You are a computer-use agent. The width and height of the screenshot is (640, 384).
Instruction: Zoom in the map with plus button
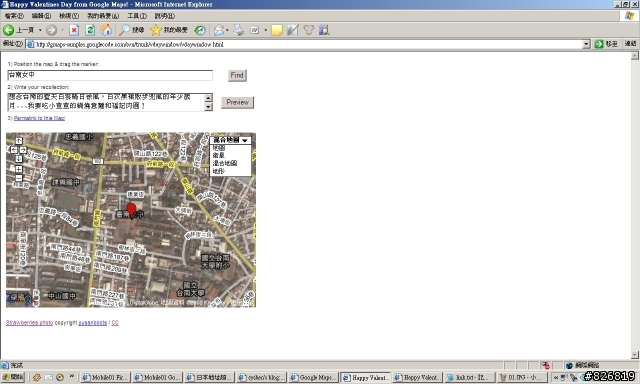(x=19, y=169)
